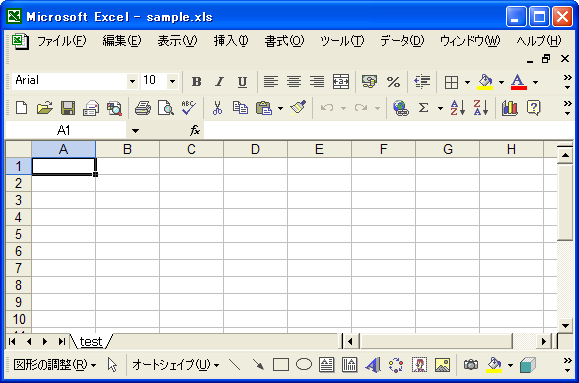Toggle underline formatting

(242, 82)
